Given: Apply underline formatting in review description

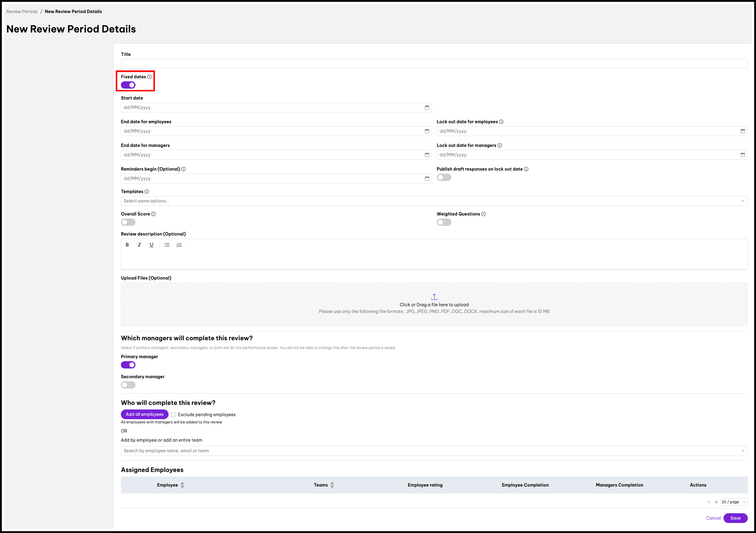Looking at the screenshot, I should coord(152,245).
